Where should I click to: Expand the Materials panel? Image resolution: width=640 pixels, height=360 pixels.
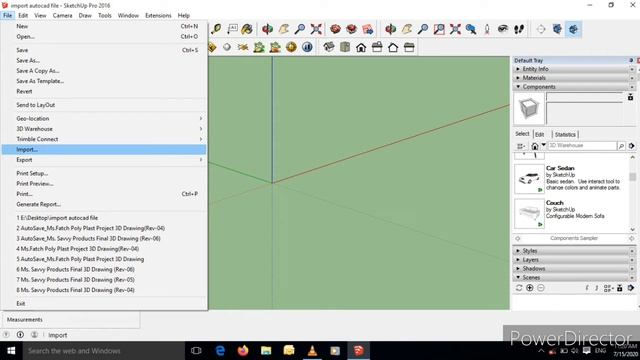point(573,78)
